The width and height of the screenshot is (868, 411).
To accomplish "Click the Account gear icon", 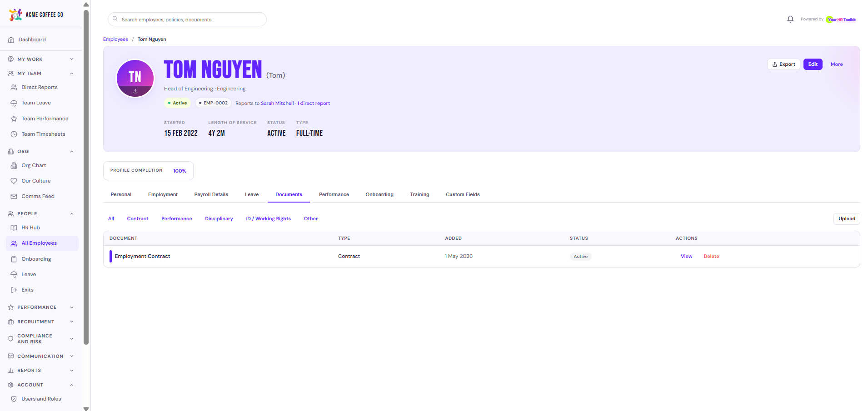I will [11, 385].
